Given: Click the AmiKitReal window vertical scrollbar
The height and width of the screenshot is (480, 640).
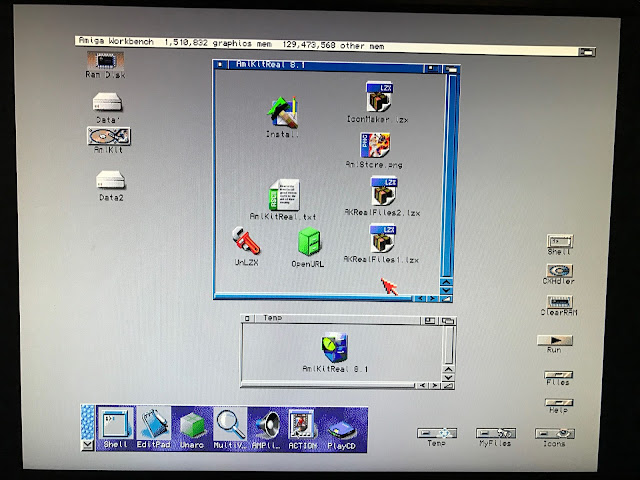Looking at the screenshot, I should point(447,176).
